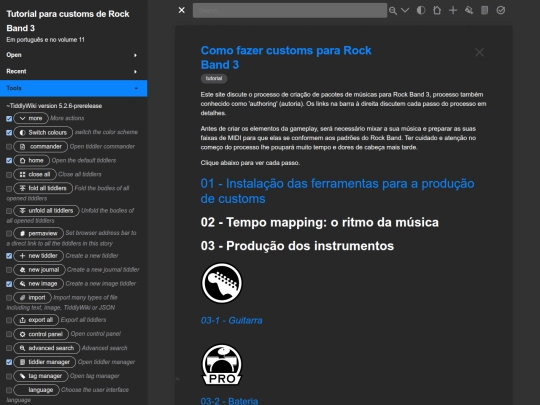
Task: Click the 'new tiddler' button in Tools list
Action: click(39, 256)
